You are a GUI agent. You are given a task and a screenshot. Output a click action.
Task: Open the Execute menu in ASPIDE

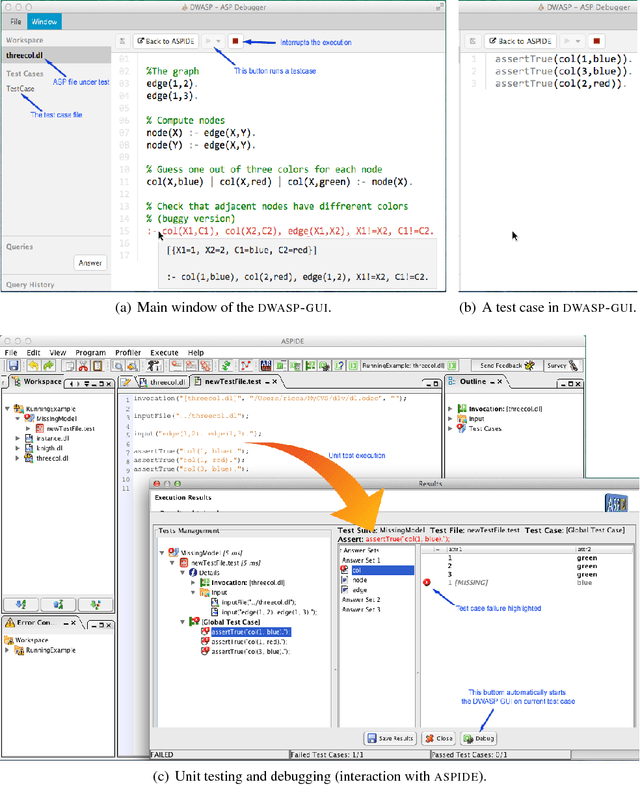(x=164, y=353)
